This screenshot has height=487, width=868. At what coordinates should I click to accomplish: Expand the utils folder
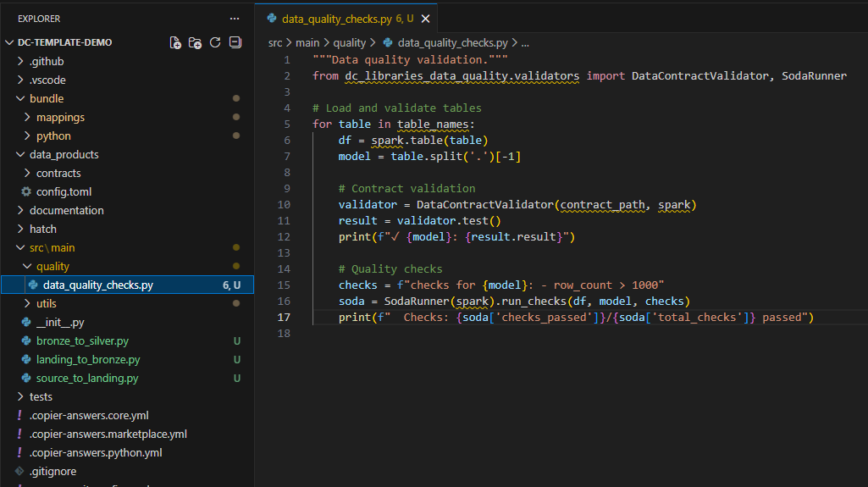(x=27, y=304)
